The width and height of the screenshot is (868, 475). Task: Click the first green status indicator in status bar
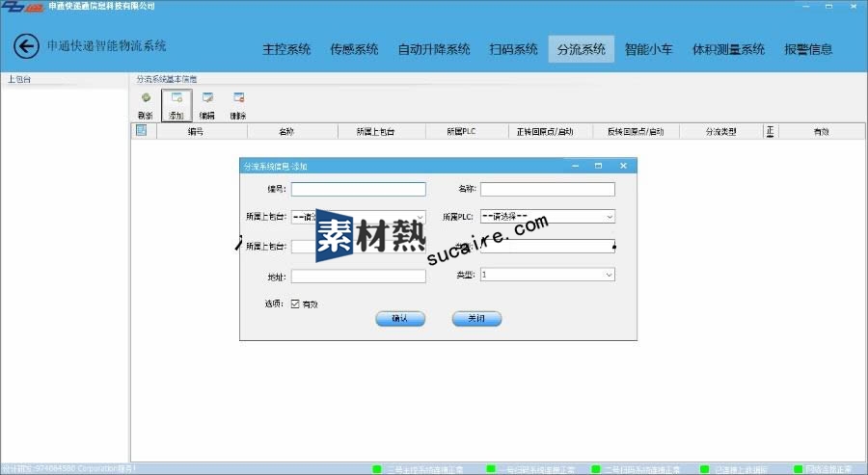(x=377, y=469)
